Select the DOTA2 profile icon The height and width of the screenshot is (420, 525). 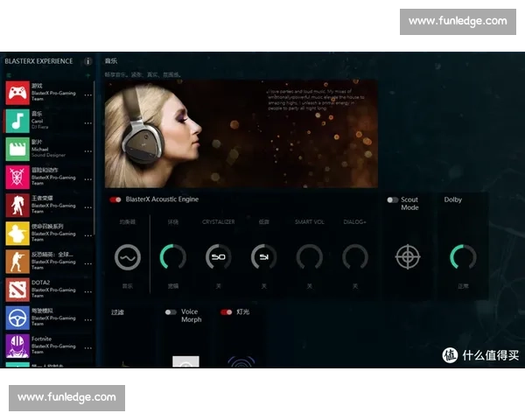[x=17, y=290]
